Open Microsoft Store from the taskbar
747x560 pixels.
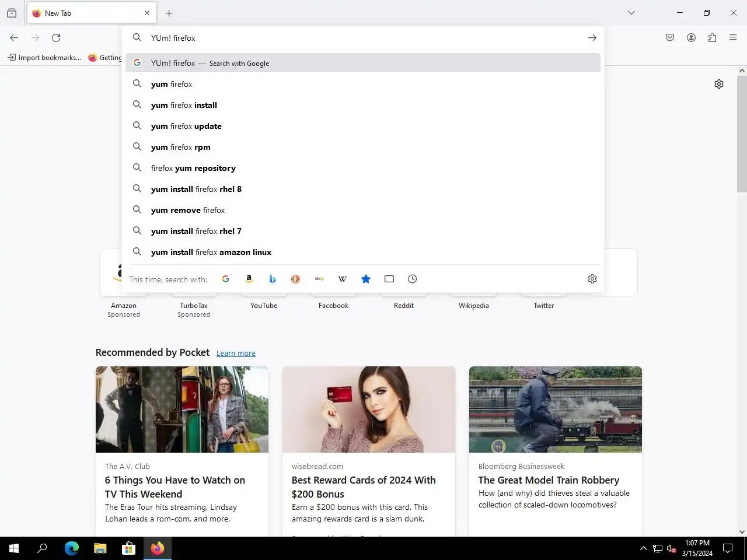pyautogui.click(x=129, y=548)
